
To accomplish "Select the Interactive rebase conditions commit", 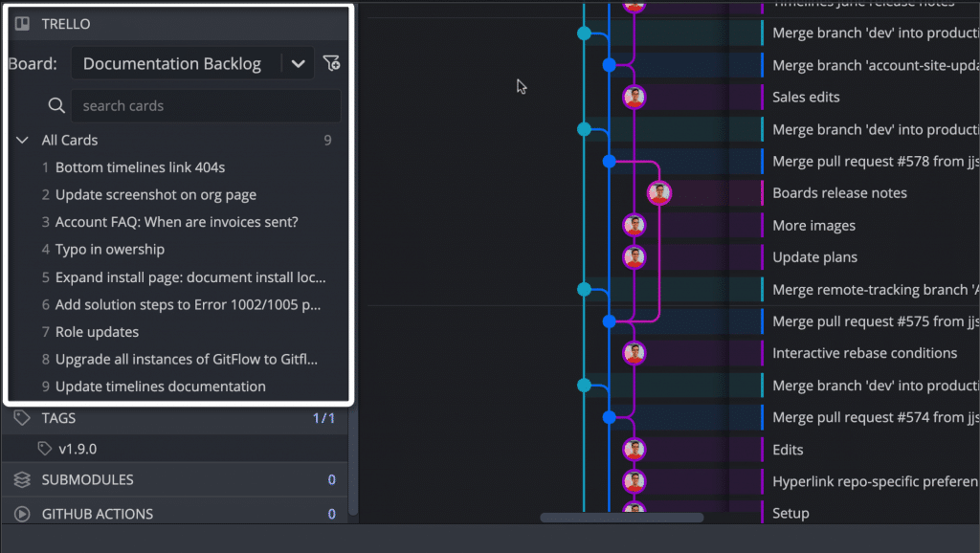I will [865, 353].
